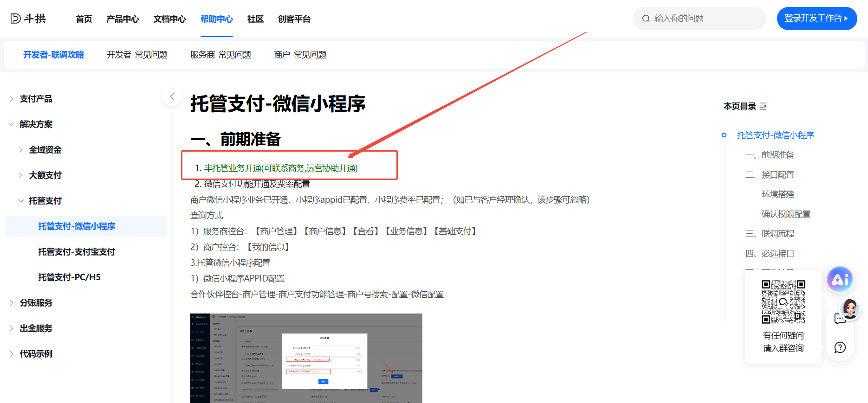Open the AI assistant floating icon
This screenshot has height=403, width=868.
(840, 279)
